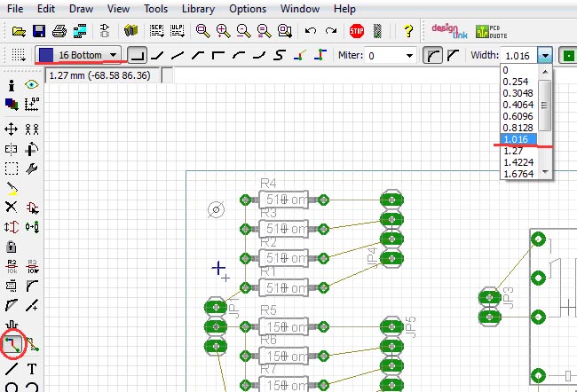Select the Route tool circled in red
The width and height of the screenshot is (577, 392).
12,343
